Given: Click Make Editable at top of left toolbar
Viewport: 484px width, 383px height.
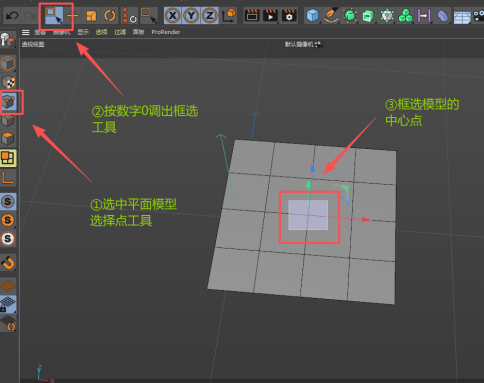Looking at the screenshot, I should pos(8,41).
